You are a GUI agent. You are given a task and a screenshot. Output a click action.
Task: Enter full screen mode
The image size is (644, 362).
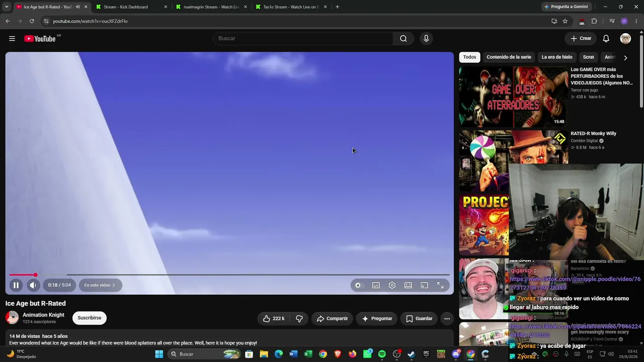point(440,285)
